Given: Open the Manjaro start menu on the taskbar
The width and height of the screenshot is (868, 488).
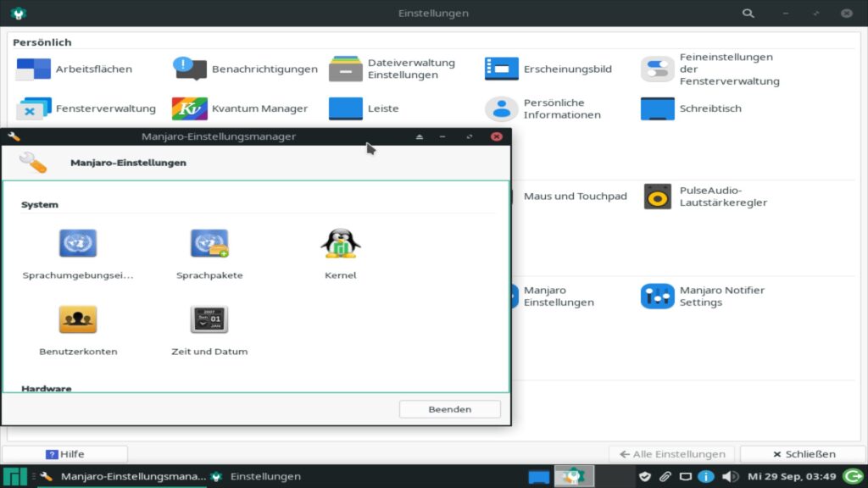Looking at the screenshot, I should pyautogui.click(x=14, y=476).
